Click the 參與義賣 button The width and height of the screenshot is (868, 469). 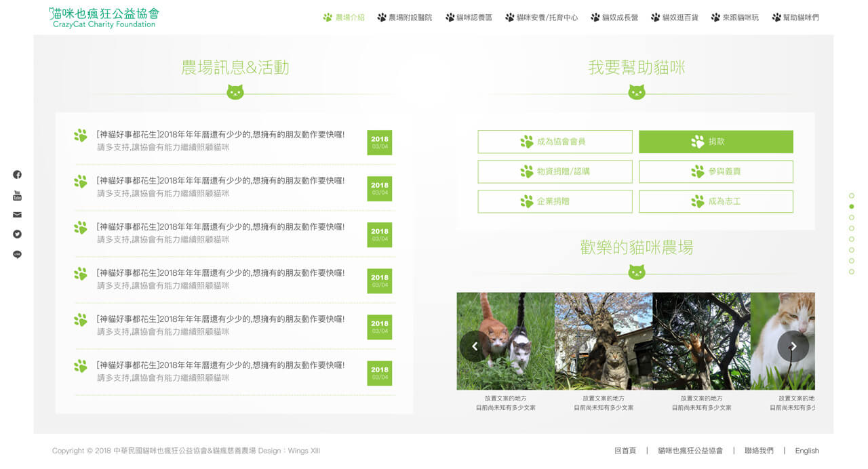tap(716, 171)
